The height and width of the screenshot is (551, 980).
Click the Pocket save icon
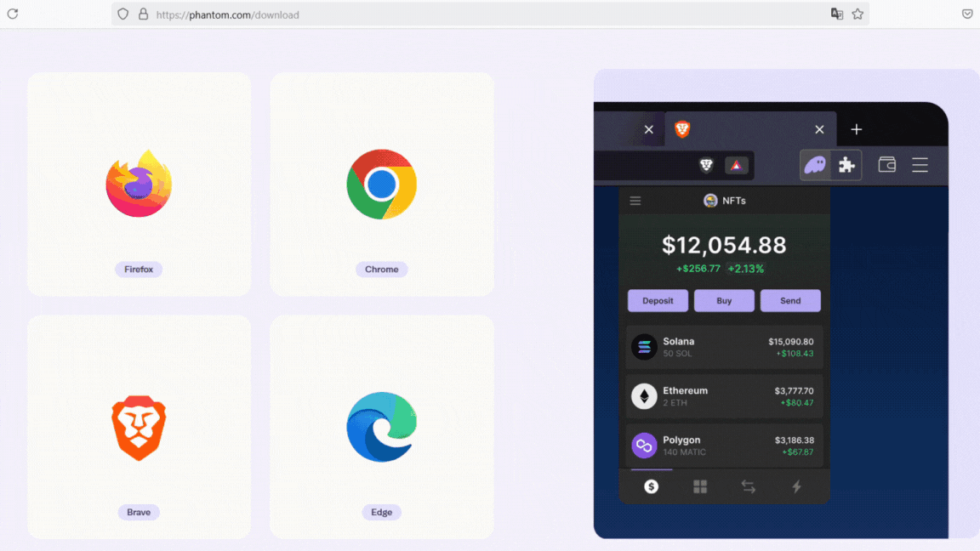point(967,14)
